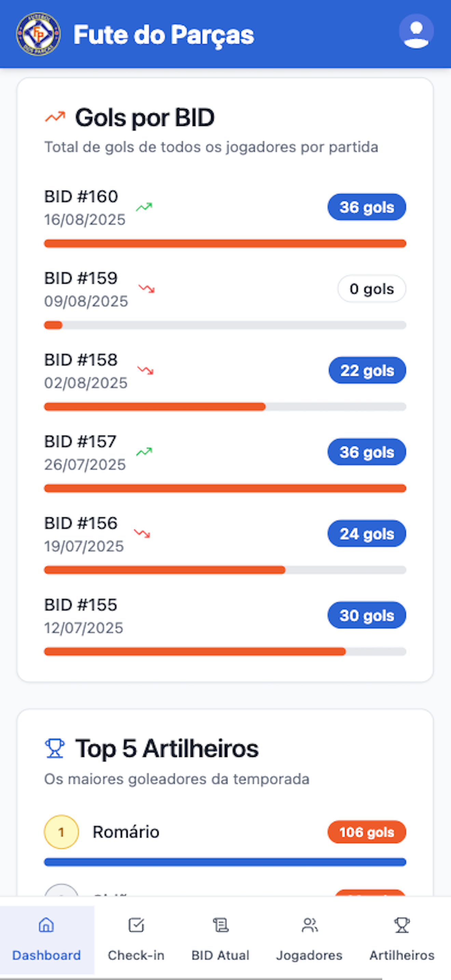This screenshot has width=451, height=980.
Task: Click the 36 gols badge for BID #160
Action: pos(367,207)
